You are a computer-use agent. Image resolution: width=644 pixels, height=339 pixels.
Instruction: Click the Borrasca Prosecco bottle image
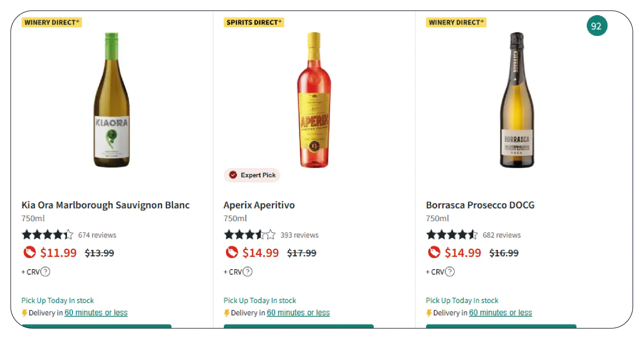(517, 100)
